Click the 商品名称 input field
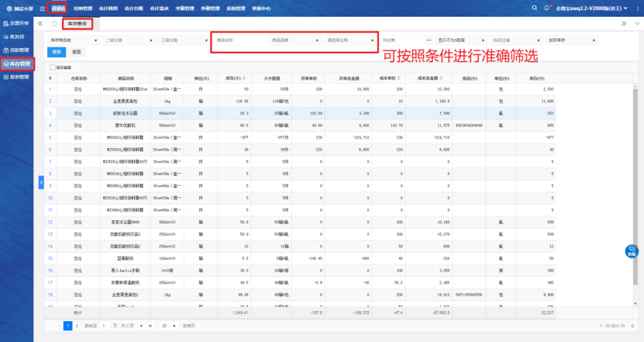The image size is (644, 342). click(x=240, y=41)
